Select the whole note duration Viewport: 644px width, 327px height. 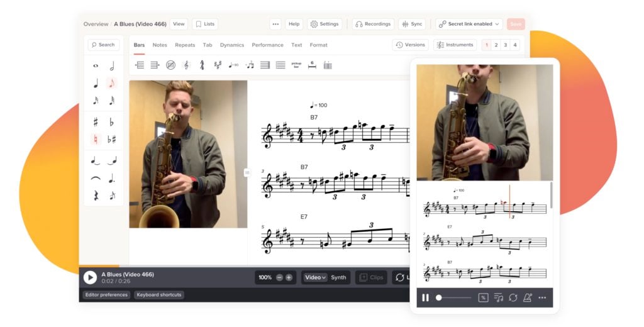(96, 66)
